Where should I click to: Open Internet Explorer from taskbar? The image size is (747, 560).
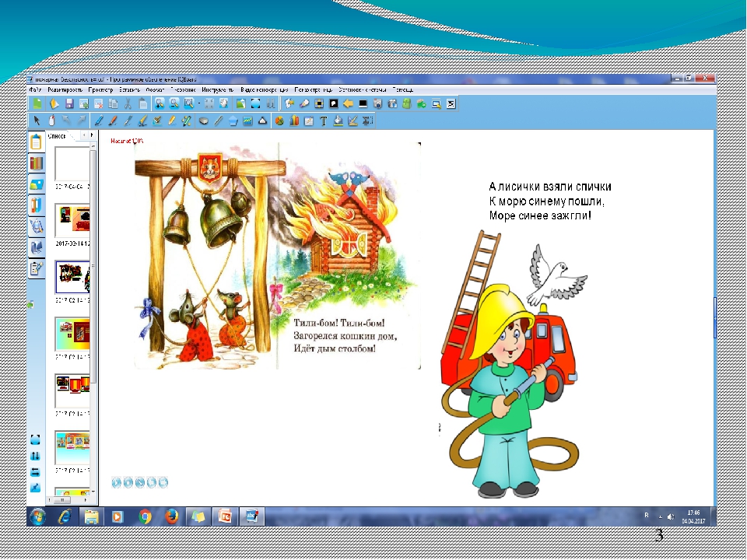coord(65,516)
